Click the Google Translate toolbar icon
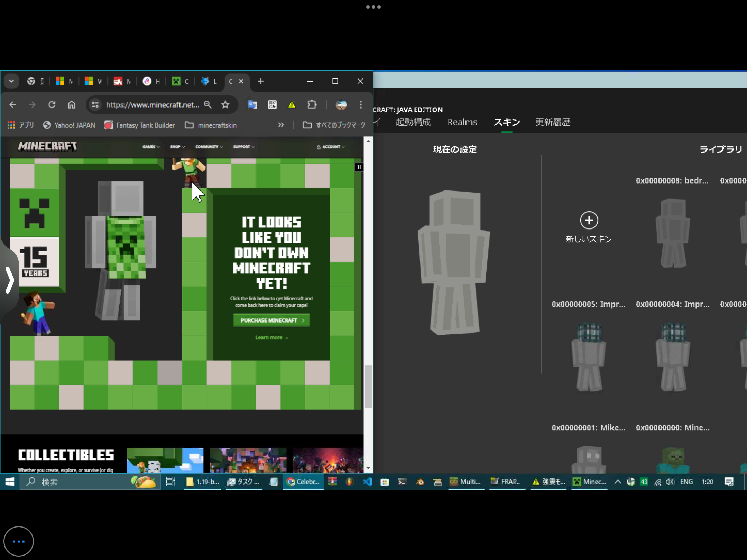Viewport: 747px width, 560px height. [252, 104]
